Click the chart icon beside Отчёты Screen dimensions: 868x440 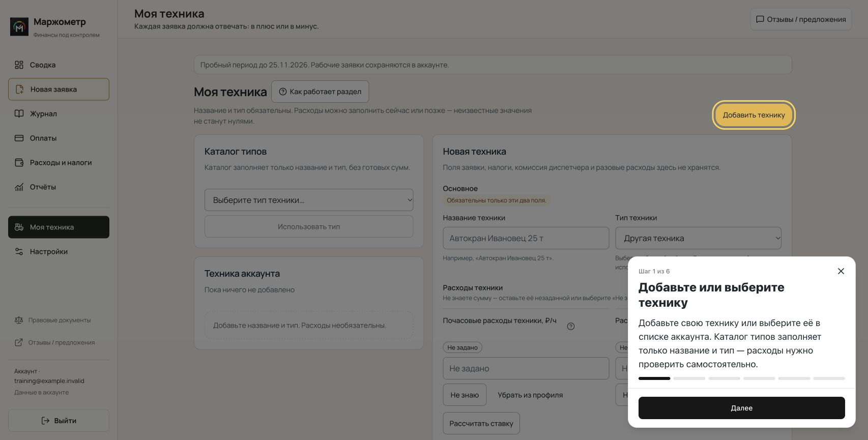pyautogui.click(x=19, y=187)
